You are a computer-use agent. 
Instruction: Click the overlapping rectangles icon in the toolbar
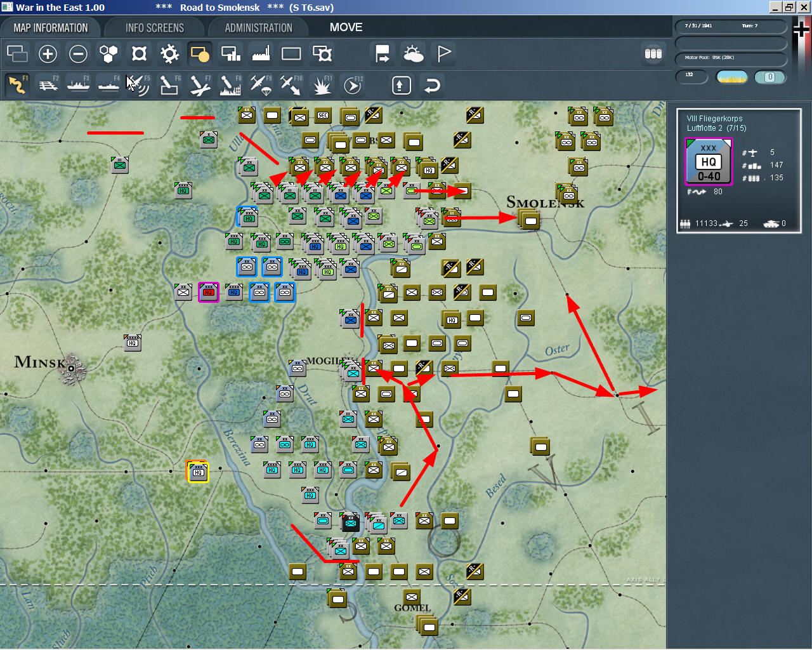click(17, 54)
